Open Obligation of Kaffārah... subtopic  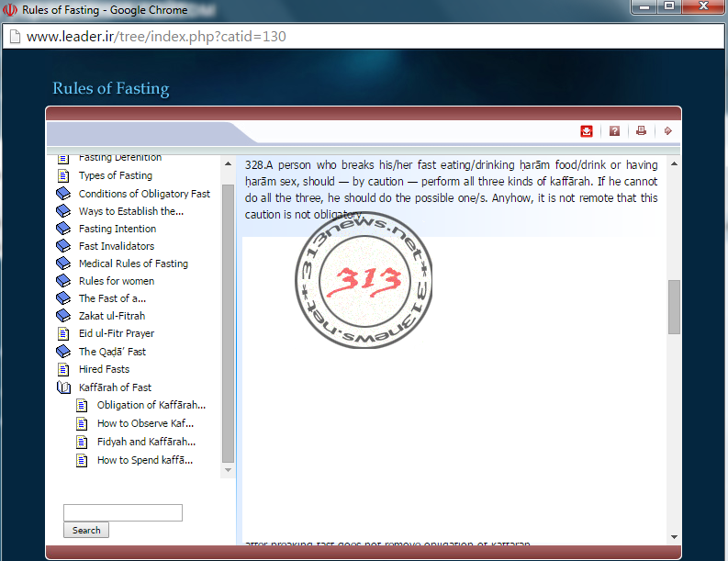pos(151,406)
